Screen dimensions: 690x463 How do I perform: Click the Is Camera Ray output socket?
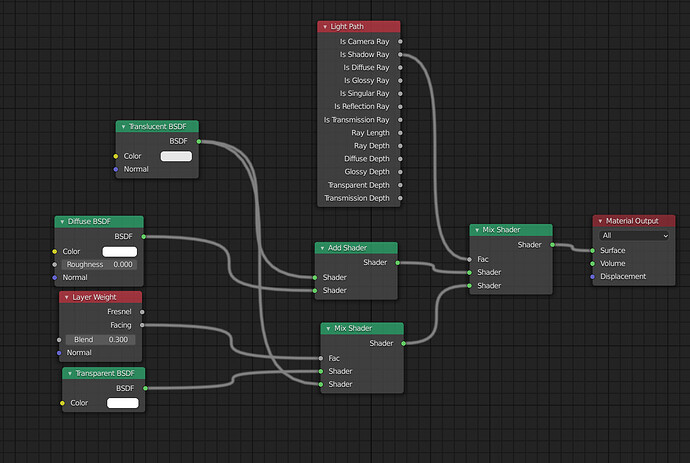point(400,41)
